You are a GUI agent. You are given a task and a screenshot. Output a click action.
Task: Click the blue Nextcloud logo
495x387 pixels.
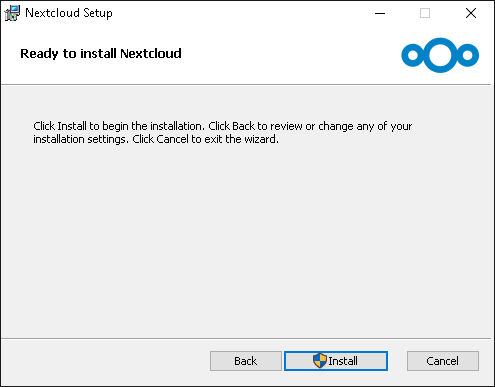click(440, 55)
